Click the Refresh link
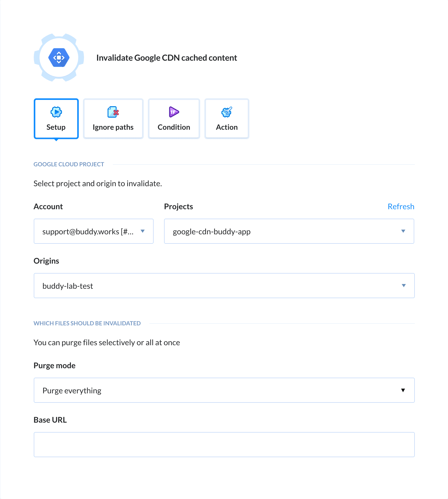This screenshot has height=499, width=448. point(401,206)
